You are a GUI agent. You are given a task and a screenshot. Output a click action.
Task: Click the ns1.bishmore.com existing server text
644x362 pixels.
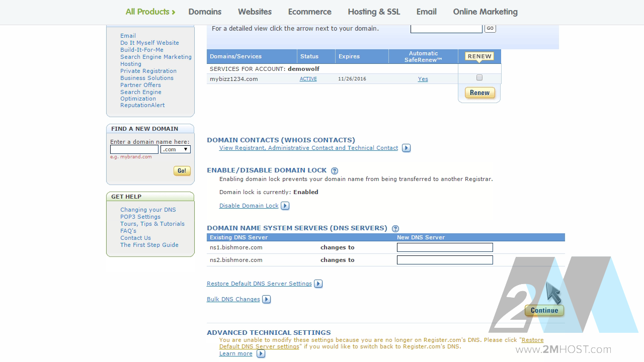236,247
